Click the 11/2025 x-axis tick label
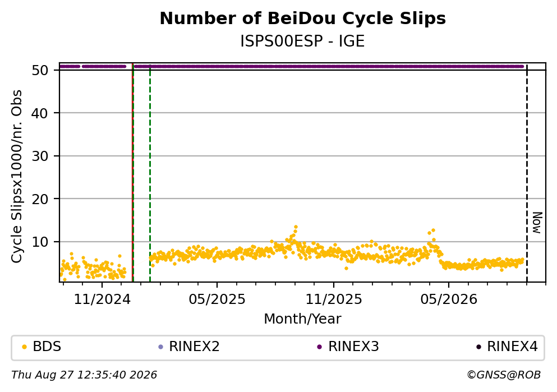Viewport: 557px width, 392px height. pos(334,299)
